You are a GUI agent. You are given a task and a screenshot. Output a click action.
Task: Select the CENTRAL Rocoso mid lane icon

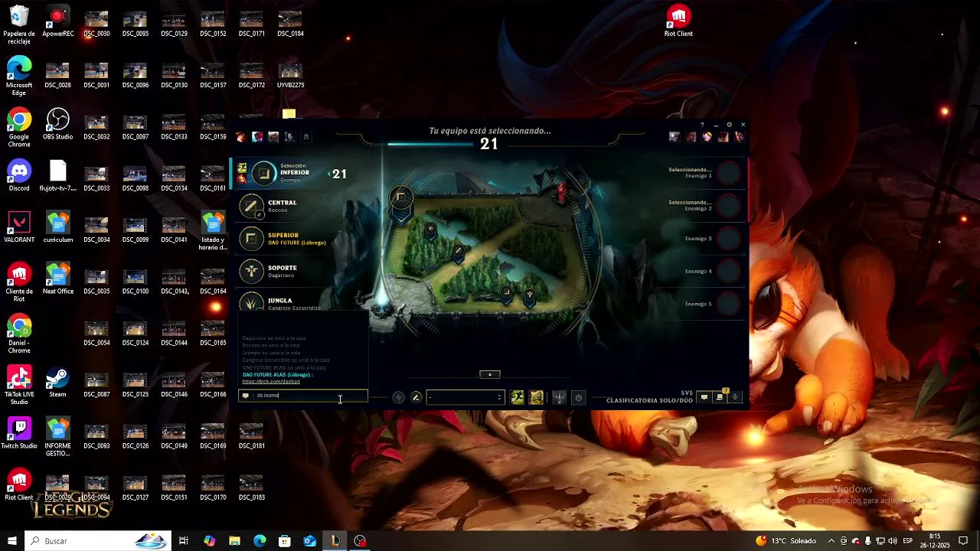coord(252,206)
